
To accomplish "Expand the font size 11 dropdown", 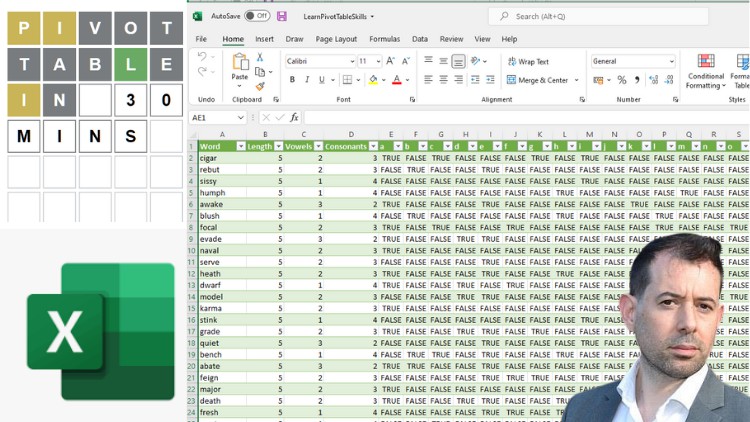I will click(x=378, y=61).
